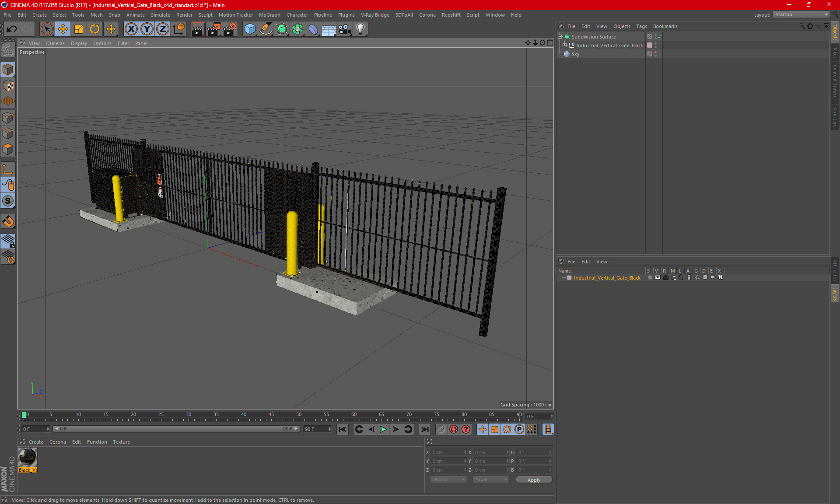Go to end of animation
Screen dimensions: 840x504
click(x=424, y=429)
